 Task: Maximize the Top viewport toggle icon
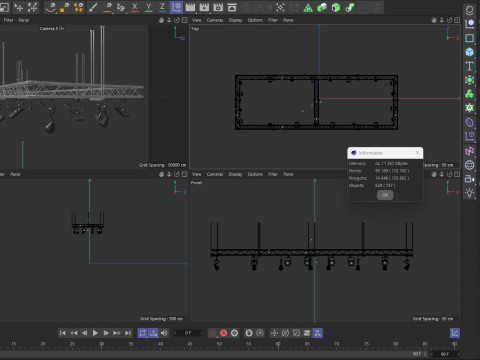coord(457,20)
